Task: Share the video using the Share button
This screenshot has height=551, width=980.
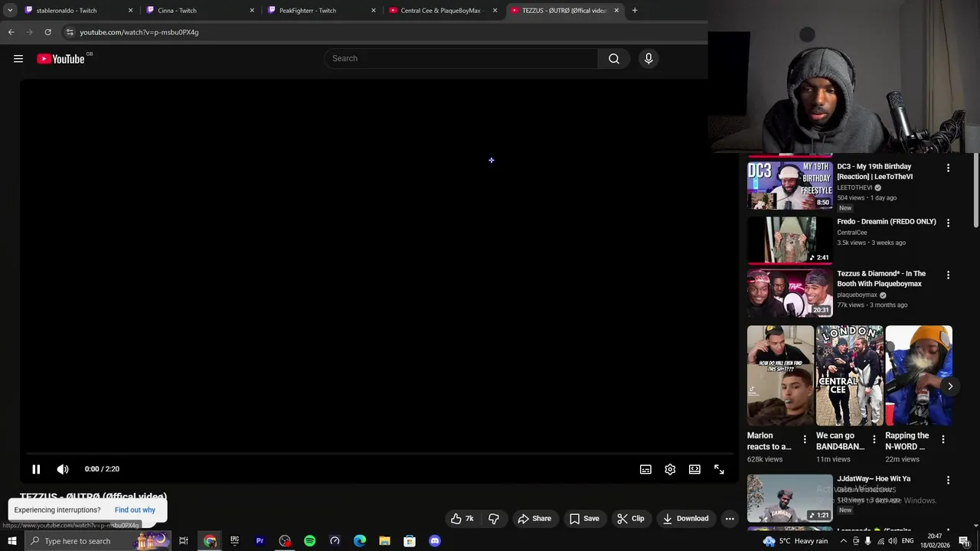Action: [534, 519]
